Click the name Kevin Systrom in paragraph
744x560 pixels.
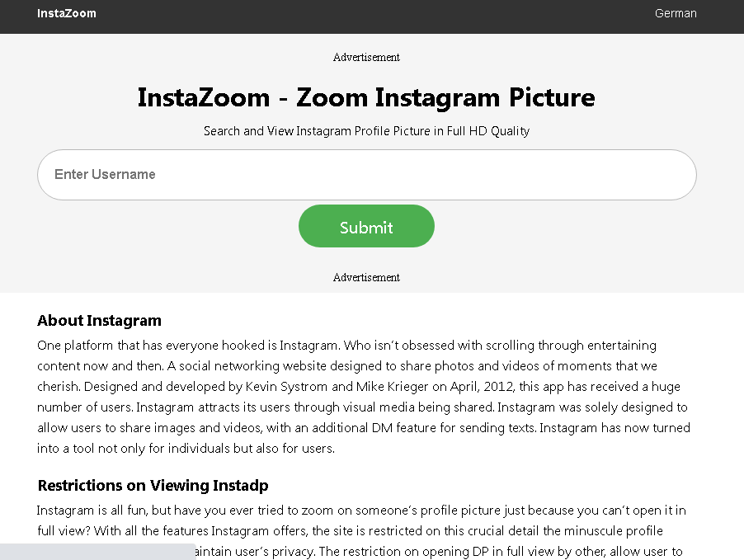point(286,386)
